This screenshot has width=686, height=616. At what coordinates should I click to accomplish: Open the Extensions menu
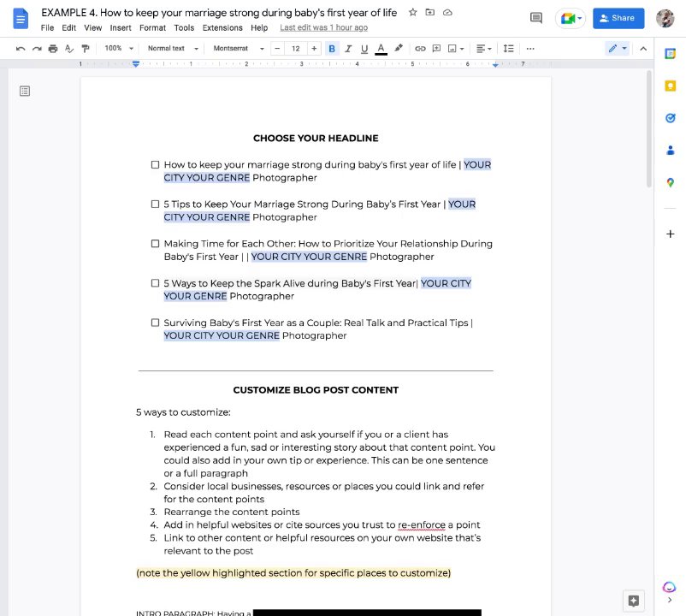[222, 28]
